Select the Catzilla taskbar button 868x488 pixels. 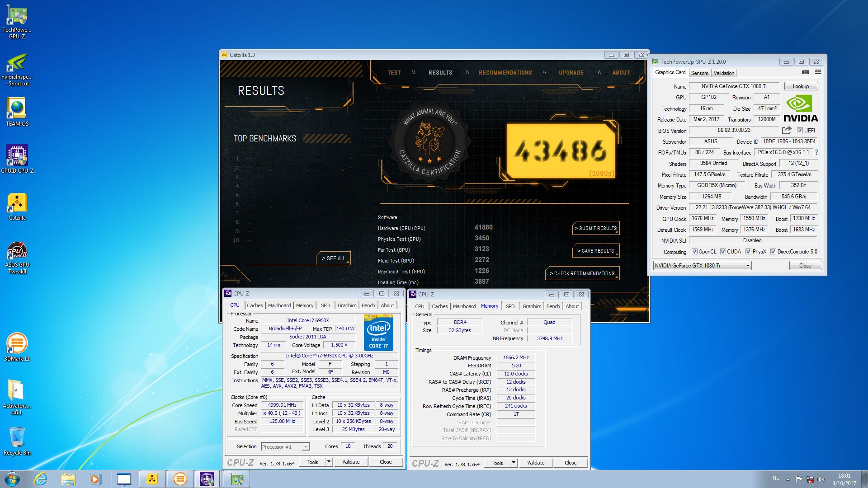152,479
